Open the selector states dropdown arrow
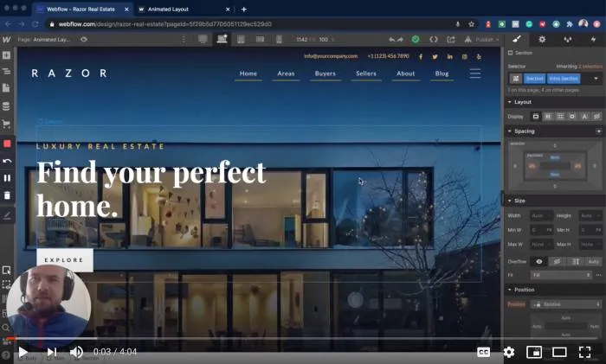 pos(596,79)
